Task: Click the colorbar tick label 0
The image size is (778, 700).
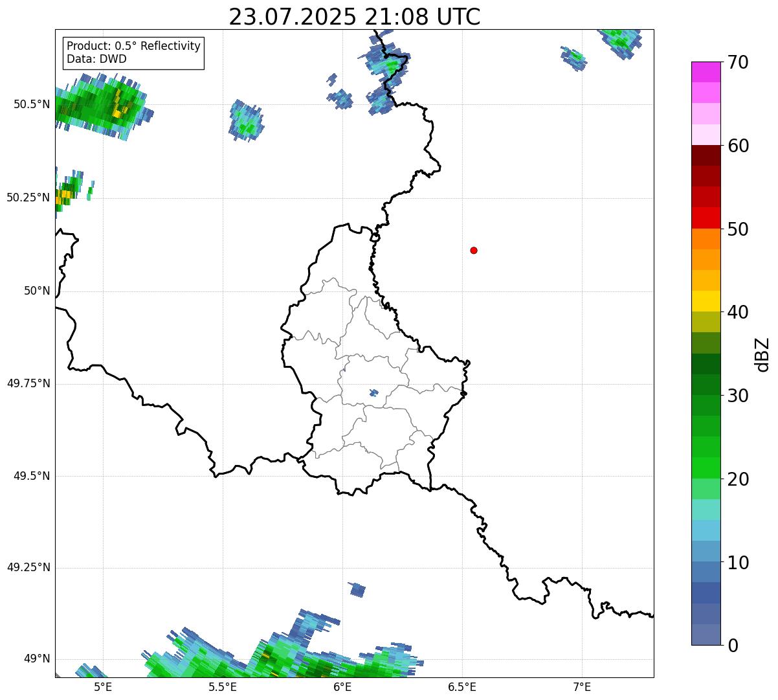Action: (x=733, y=646)
